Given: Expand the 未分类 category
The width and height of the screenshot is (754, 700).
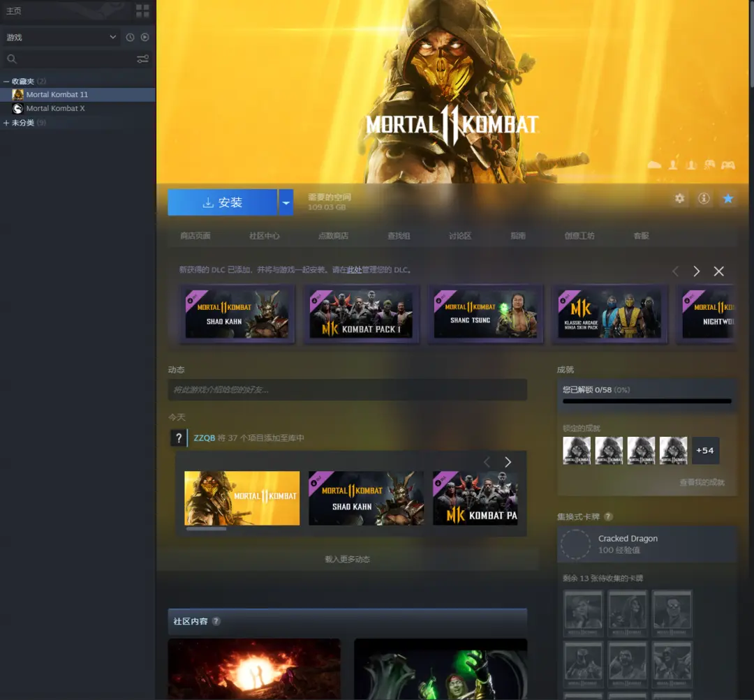Looking at the screenshot, I should (6, 123).
